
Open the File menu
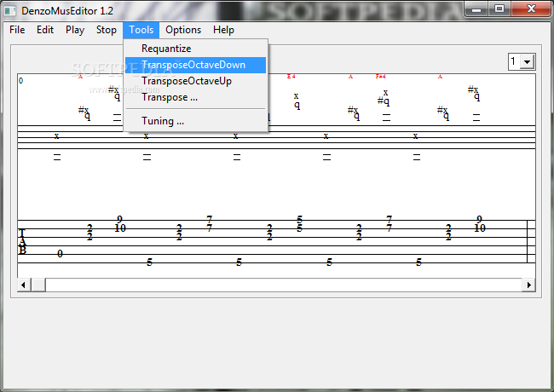pos(17,30)
